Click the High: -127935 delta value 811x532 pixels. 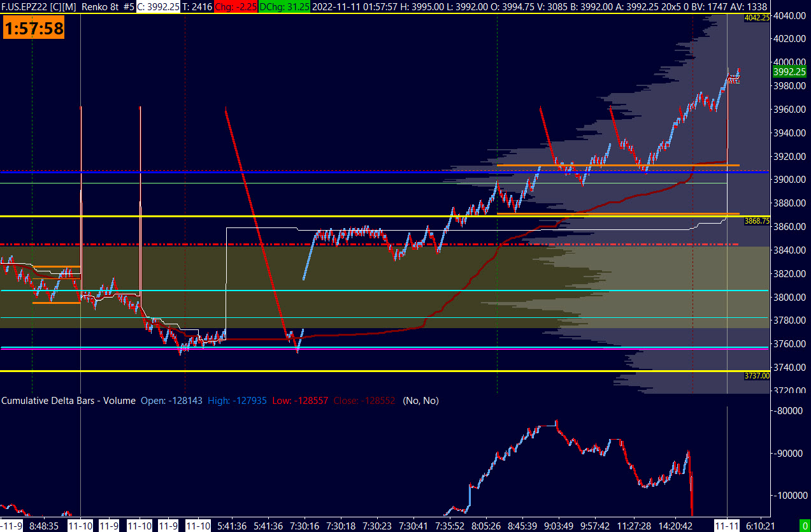point(236,401)
